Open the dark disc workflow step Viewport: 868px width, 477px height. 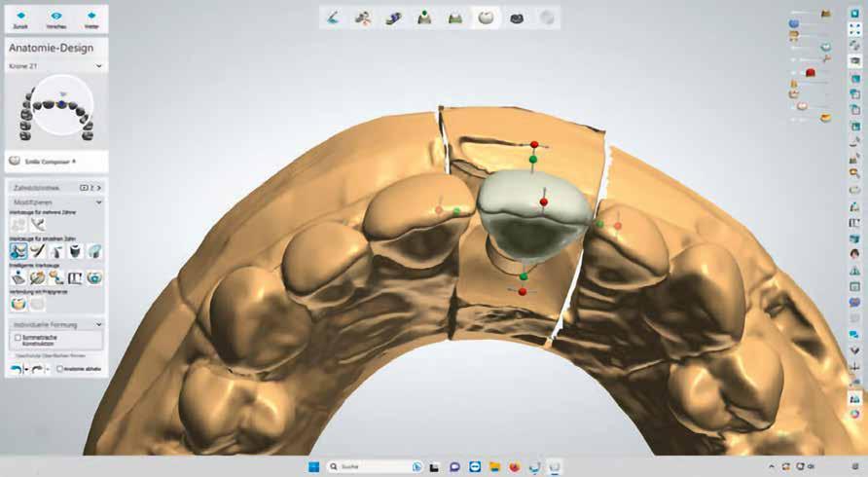pos(517,18)
